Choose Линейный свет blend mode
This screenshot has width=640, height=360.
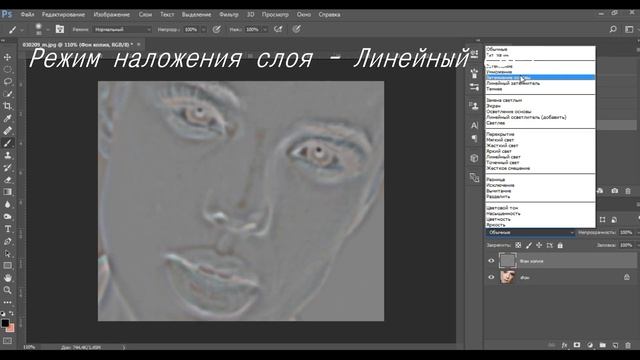click(540, 157)
